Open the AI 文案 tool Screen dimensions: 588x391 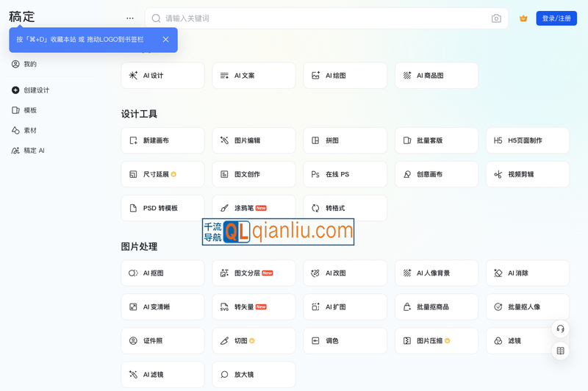[x=254, y=76]
